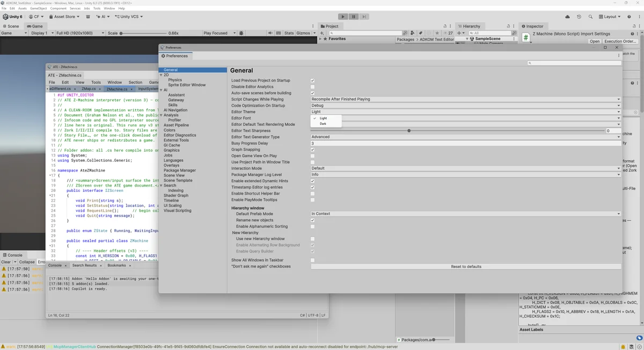Image resolution: width=644 pixels, height=350 pixels.
Task: Open the AI toolbar dropdown
Action: pyautogui.click(x=103, y=17)
